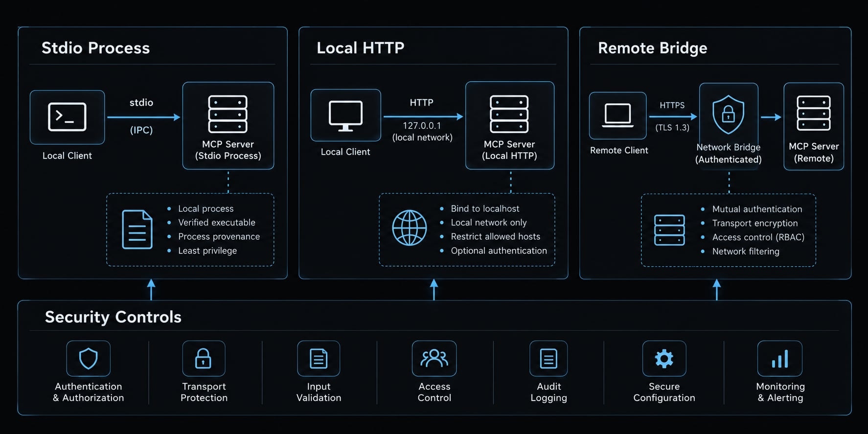Click the "(TLS 1.3)" label
Viewport: 868px width, 434px height.
click(672, 128)
